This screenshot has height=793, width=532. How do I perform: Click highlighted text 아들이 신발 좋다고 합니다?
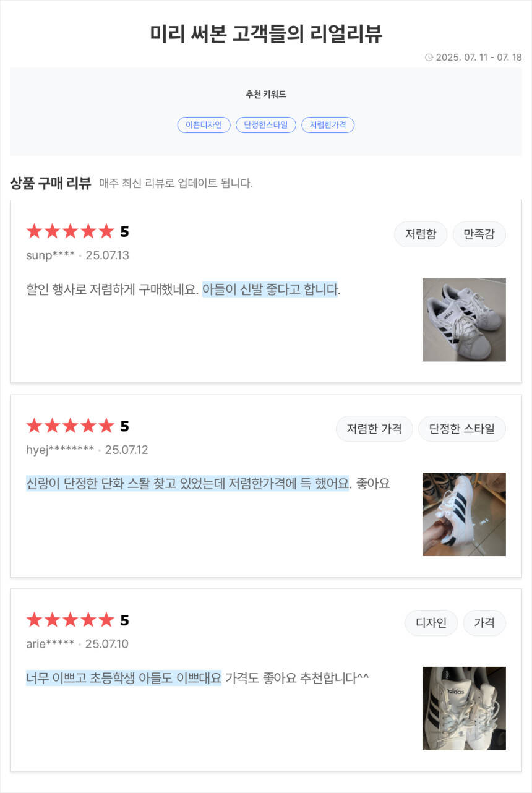pyautogui.click(x=270, y=289)
